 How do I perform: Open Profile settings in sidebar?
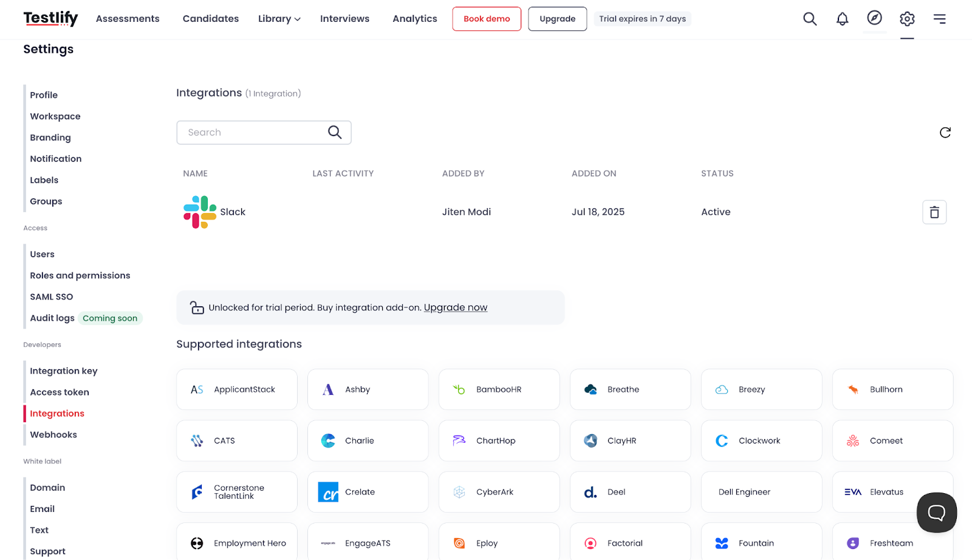(x=44, y=95)
